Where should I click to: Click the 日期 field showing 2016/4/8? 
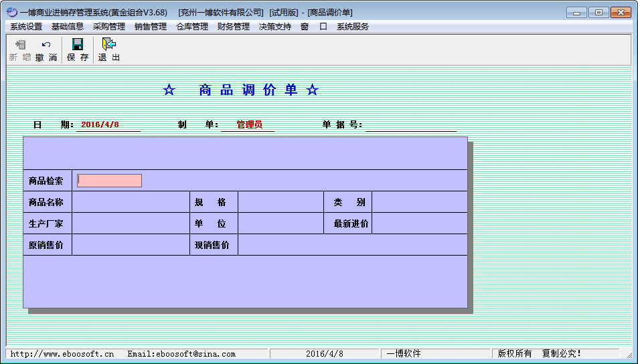pyautogui.click(x=108, y=125)
